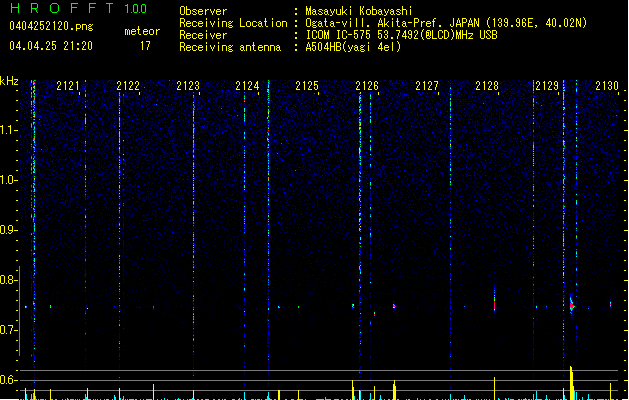Select the filename 0404252120.png
This screenshot has height=400, width=629.
point(51,26)
